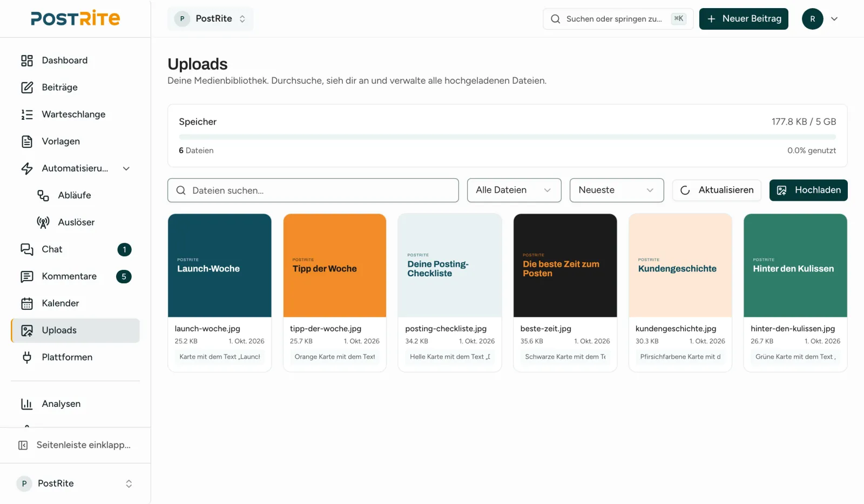Click the filename beste-zeit.jpg
Screen dimensions: 864x504
coord(546,329)
